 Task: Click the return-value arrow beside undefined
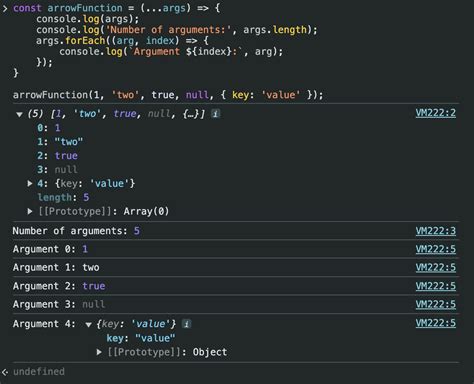pyautogui.click(x=5, y=372)
